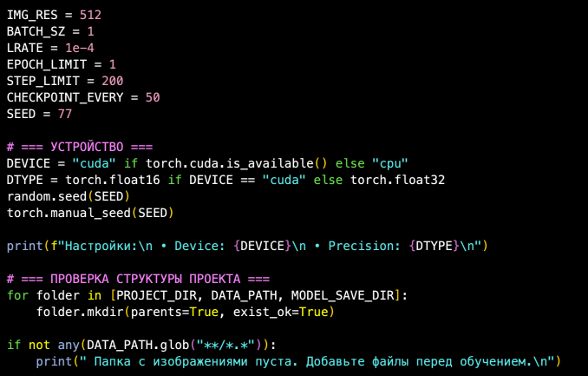This screenshot has height=376, width=588.
Task: Click the "cpu" string literal
Action: 389,163
